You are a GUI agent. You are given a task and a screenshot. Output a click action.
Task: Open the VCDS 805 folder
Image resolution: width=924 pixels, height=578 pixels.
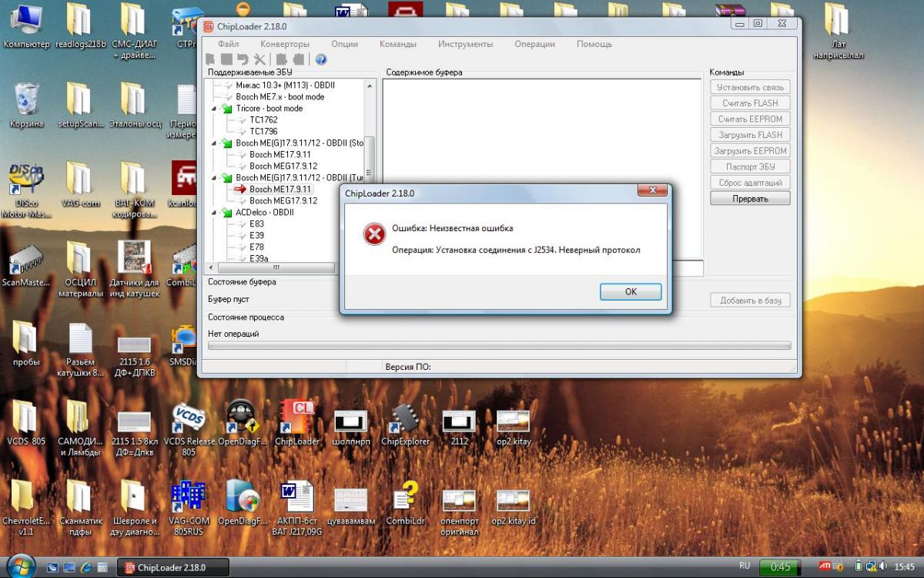click(x=26, y=424)
